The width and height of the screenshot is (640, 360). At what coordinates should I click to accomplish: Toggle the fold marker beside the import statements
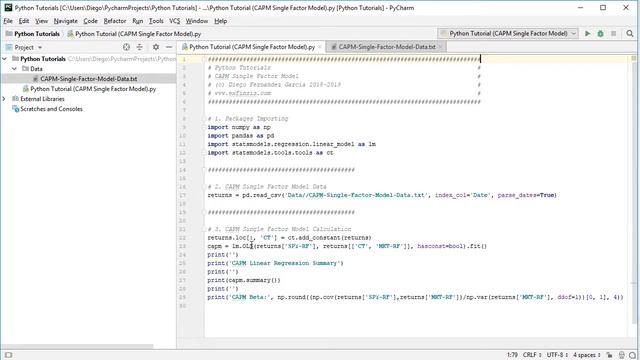pos(203,127)
